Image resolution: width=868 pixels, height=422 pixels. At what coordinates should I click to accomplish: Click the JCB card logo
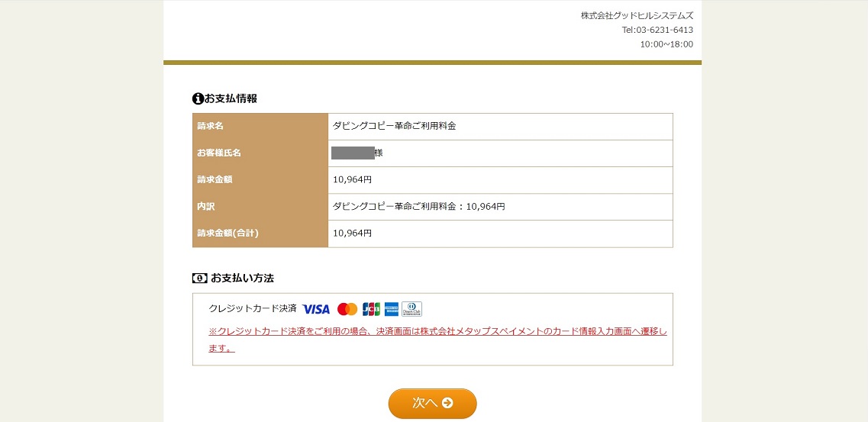[x=372, y=309]
